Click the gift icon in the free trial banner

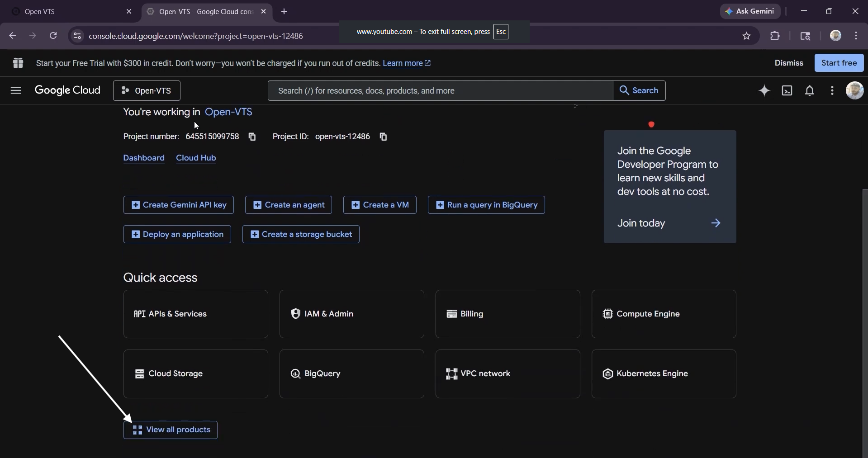(x=18, y=63)
